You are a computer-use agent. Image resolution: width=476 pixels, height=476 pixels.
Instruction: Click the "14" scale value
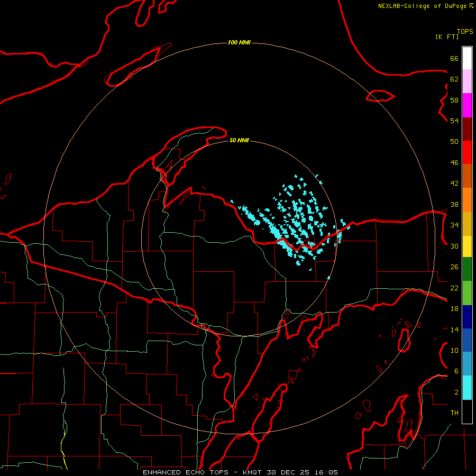(454, 329)
